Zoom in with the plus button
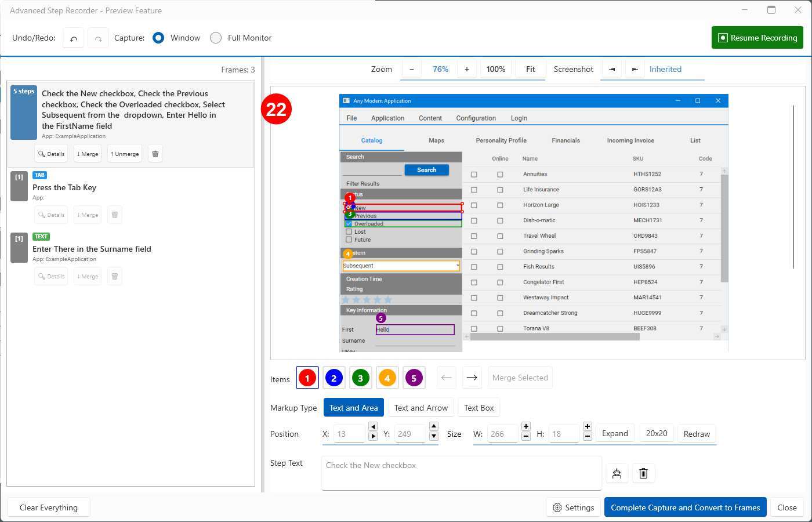 466,69
